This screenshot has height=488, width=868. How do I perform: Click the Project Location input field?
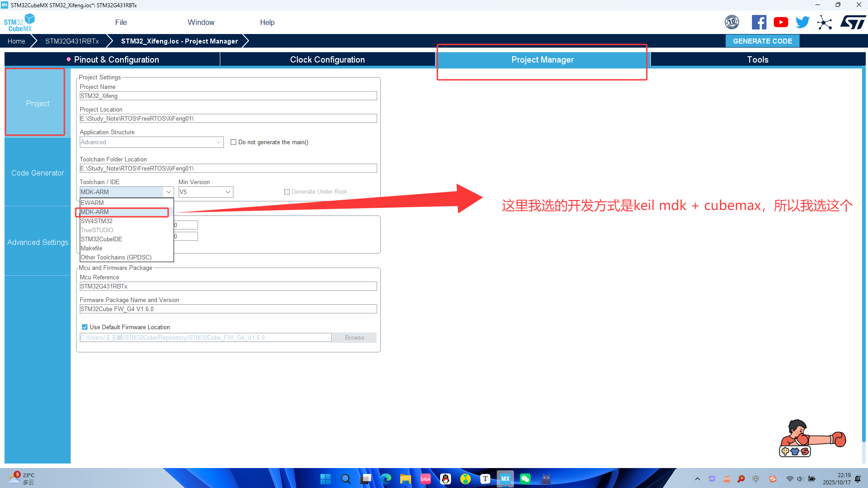click(x=228, y=118)
